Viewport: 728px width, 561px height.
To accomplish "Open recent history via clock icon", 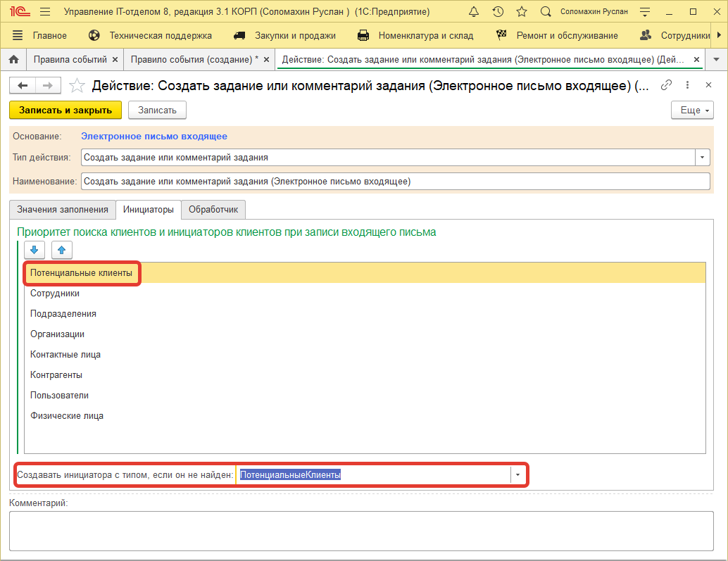I will [498, 11].
